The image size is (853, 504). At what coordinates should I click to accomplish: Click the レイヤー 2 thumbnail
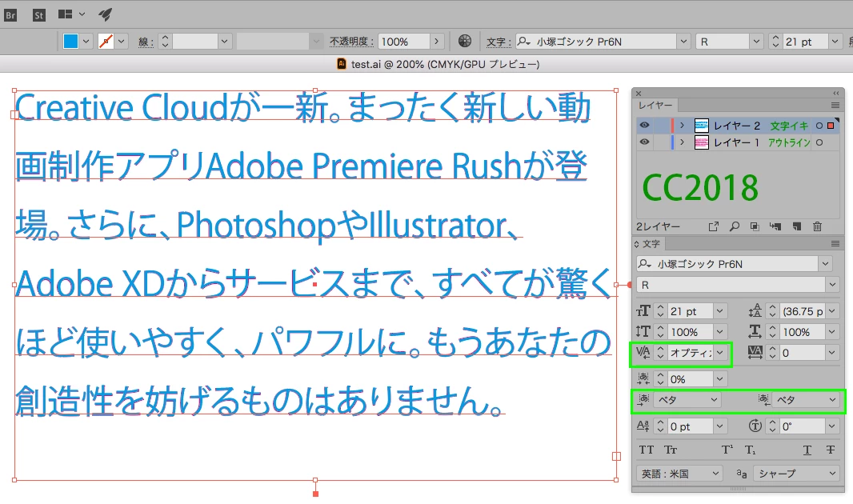[x=702, y=126]
